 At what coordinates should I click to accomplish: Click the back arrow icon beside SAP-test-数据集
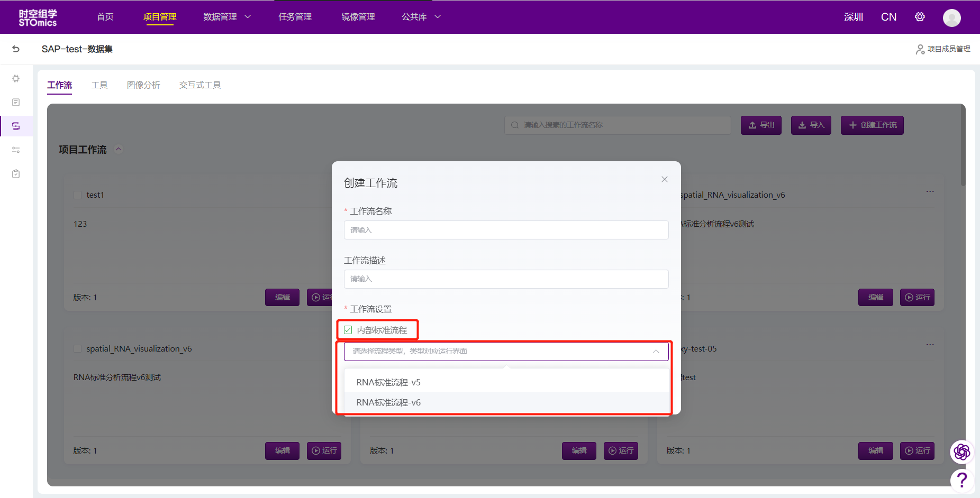[16, 49]
